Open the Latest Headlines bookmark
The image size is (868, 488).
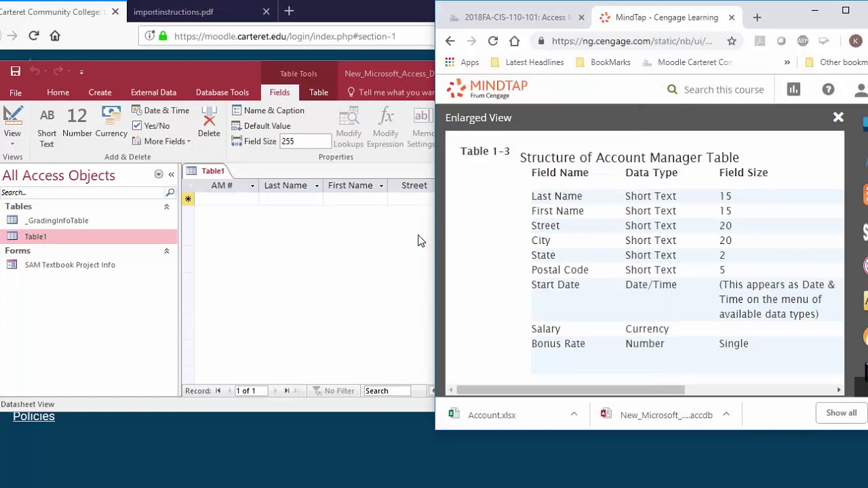click(527, 62)
